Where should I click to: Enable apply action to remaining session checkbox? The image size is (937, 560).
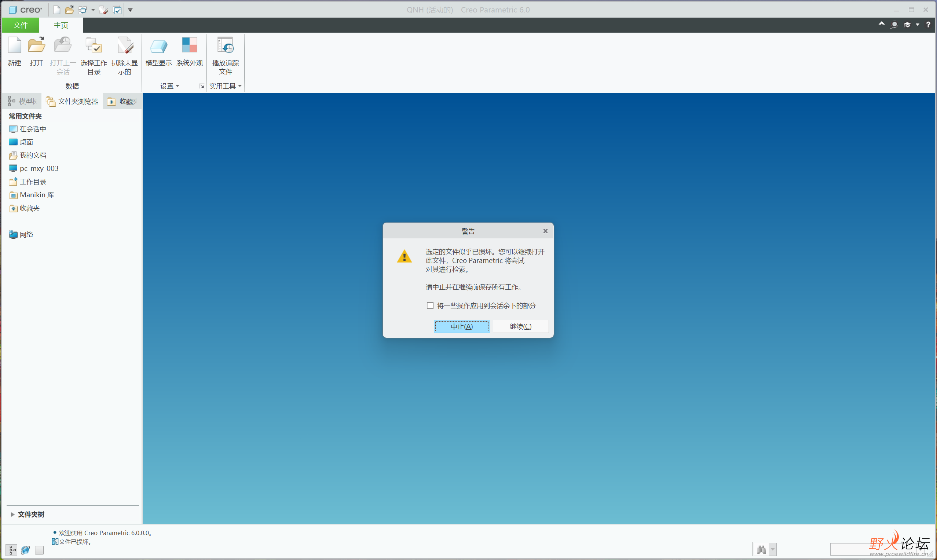430,305
